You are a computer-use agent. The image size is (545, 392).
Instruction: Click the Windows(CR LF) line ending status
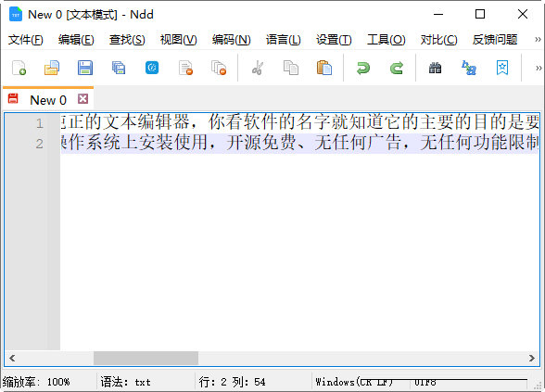[354, 382]
